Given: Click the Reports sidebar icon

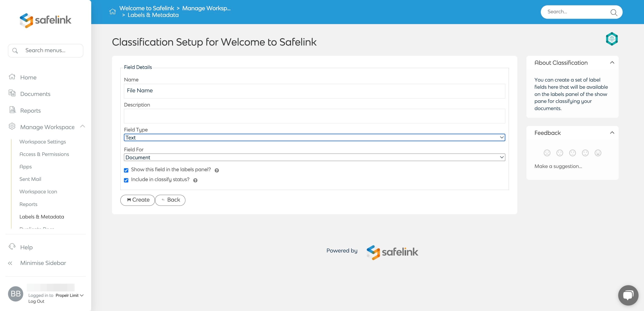Looking at the screenshot, I should [12, 110].
